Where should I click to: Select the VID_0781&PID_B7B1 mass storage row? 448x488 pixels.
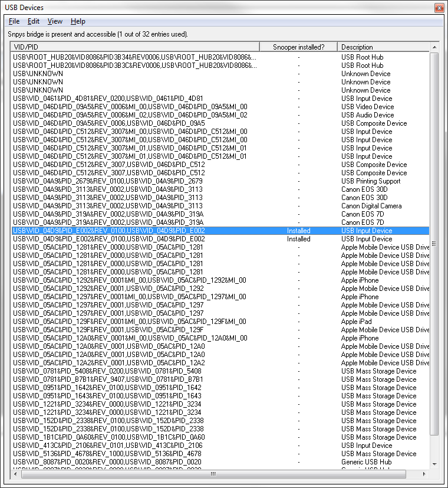point(220,379)
